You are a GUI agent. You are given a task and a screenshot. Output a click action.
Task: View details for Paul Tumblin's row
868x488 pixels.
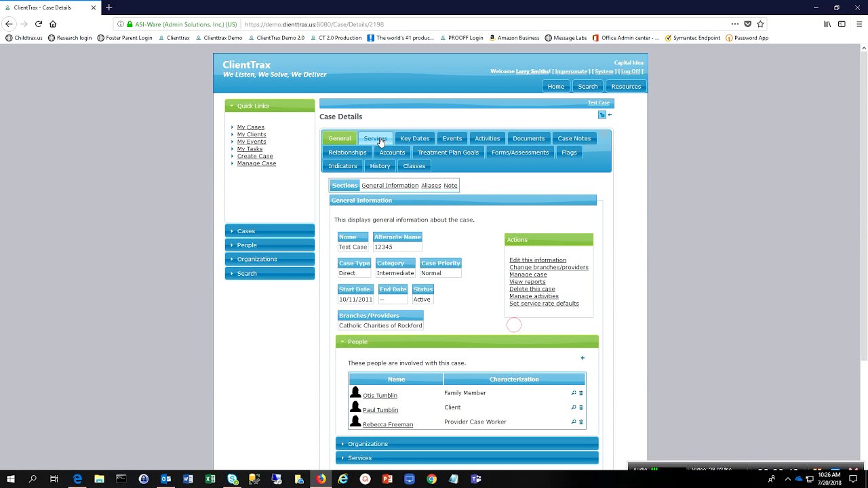point(573,407)
